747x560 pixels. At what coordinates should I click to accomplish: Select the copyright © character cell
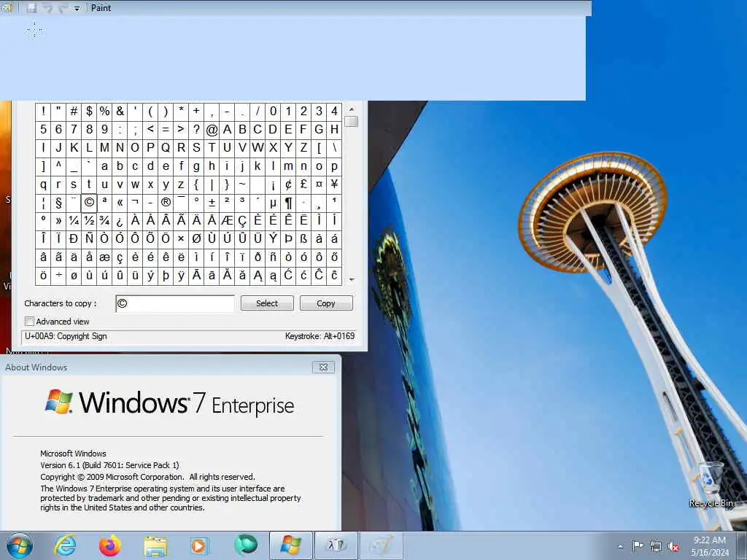click(x=89, y=203)
